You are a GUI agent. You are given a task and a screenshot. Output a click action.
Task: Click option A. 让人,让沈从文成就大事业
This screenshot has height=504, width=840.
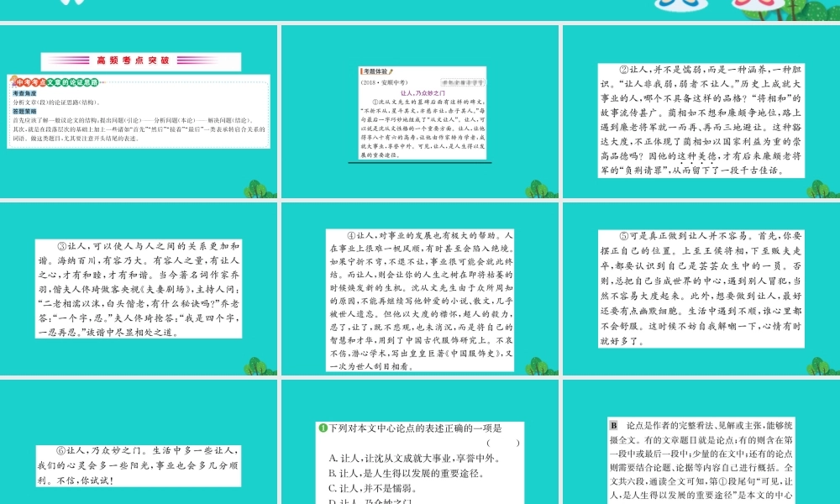(415, 459)
